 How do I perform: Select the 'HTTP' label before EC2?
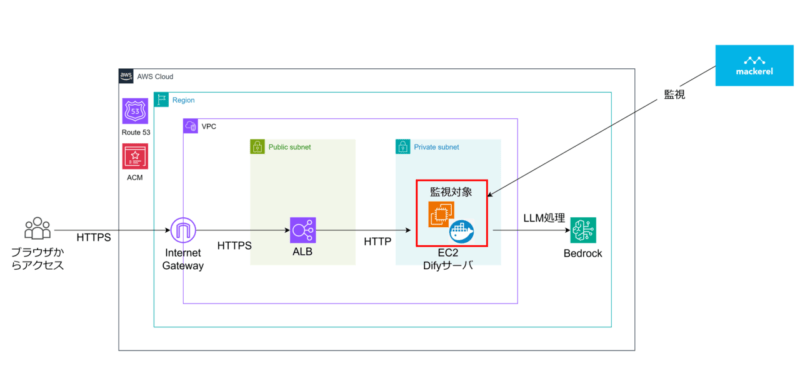click(378, 242)
